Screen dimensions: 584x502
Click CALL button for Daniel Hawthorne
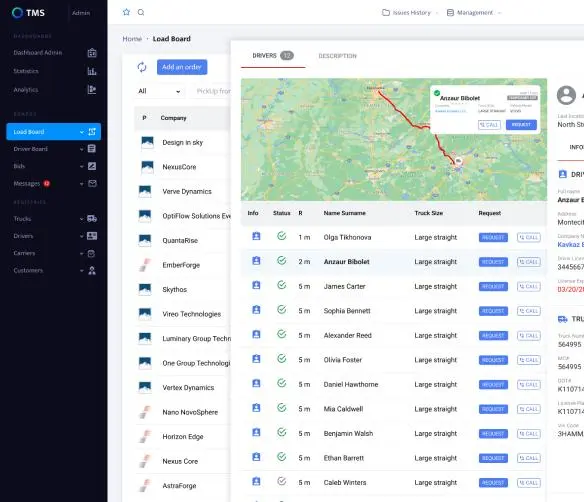coord(529,384)
